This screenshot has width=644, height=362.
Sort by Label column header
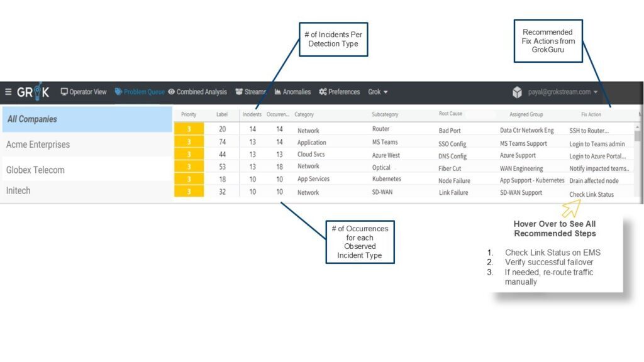pos(222,114)
